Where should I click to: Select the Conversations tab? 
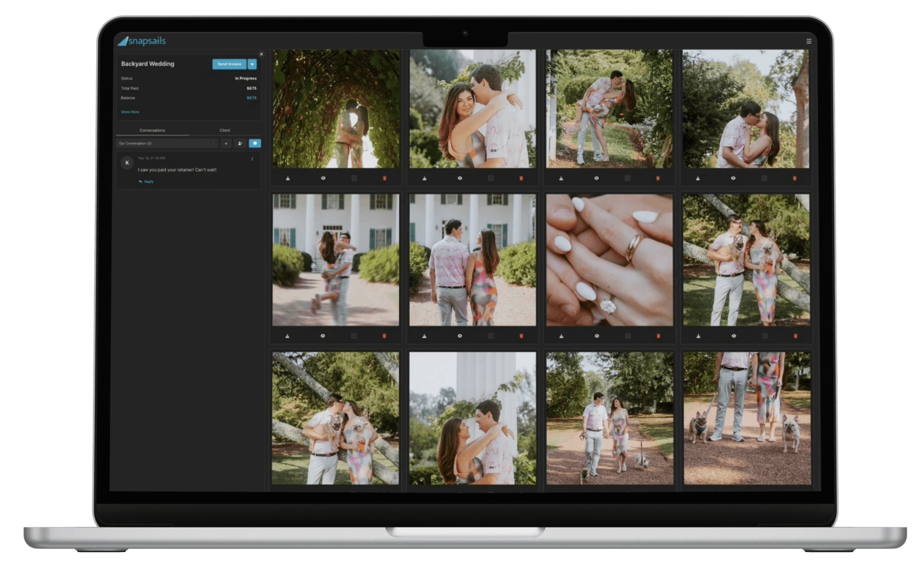coord(152,130)
